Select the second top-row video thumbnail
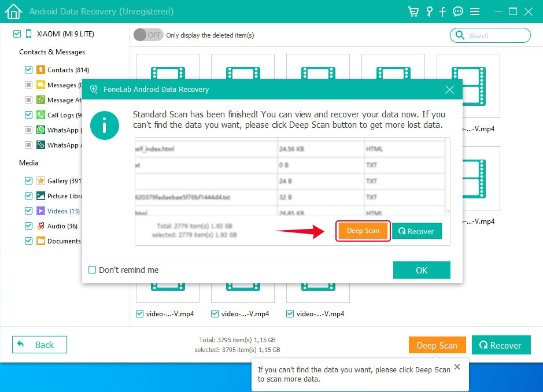 coord(243,67)
